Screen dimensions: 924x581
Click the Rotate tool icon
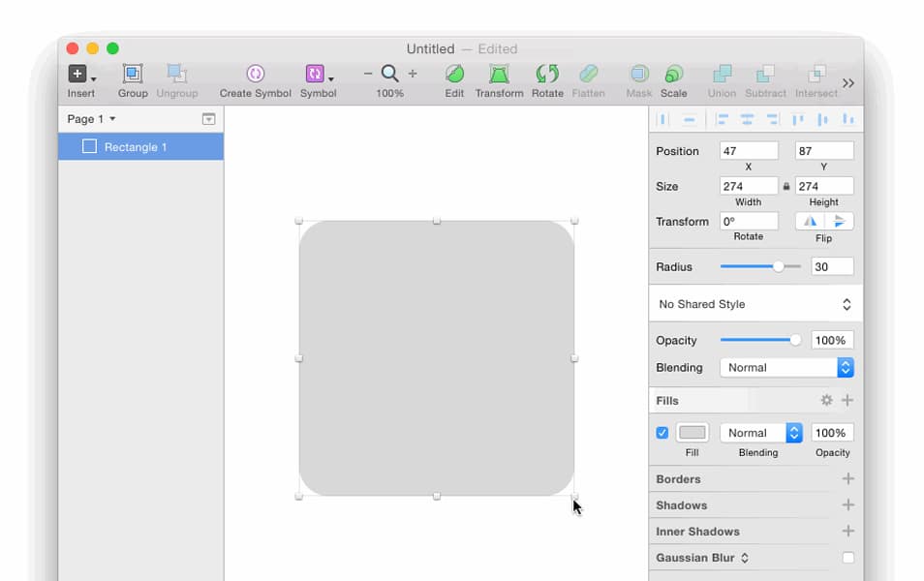click(x=547, y=75)
